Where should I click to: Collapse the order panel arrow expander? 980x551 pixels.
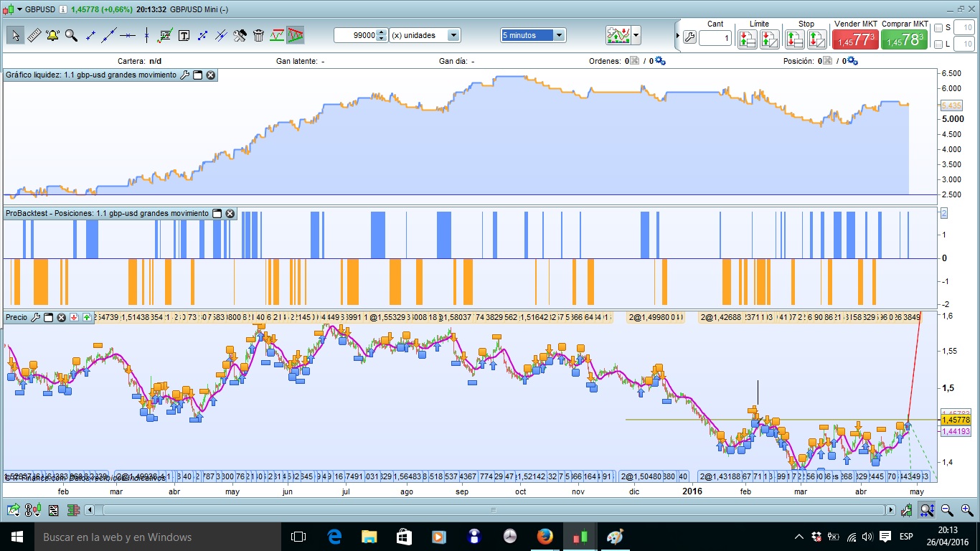tap(678, 36)
